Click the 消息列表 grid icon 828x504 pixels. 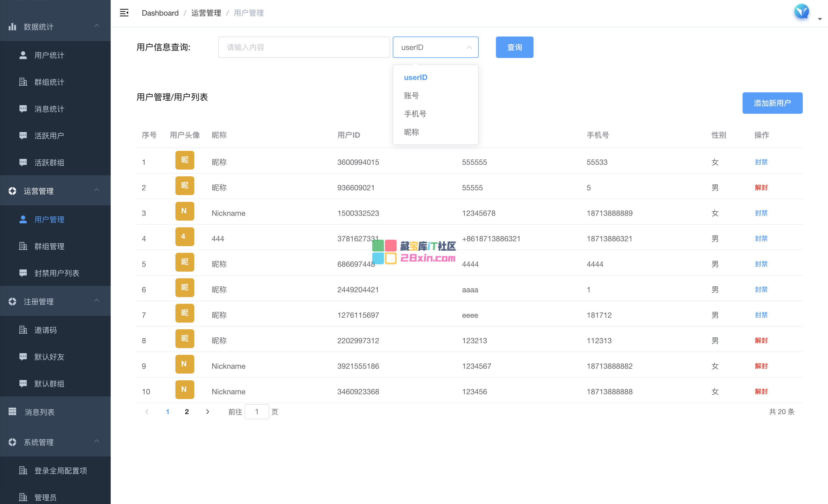click(12, 412)
